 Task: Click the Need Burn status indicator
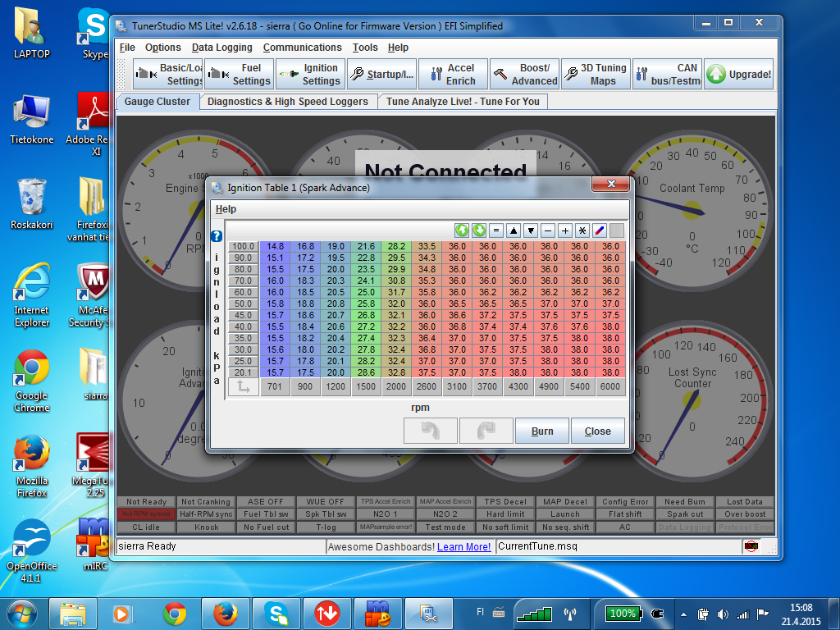pos(685,501)
